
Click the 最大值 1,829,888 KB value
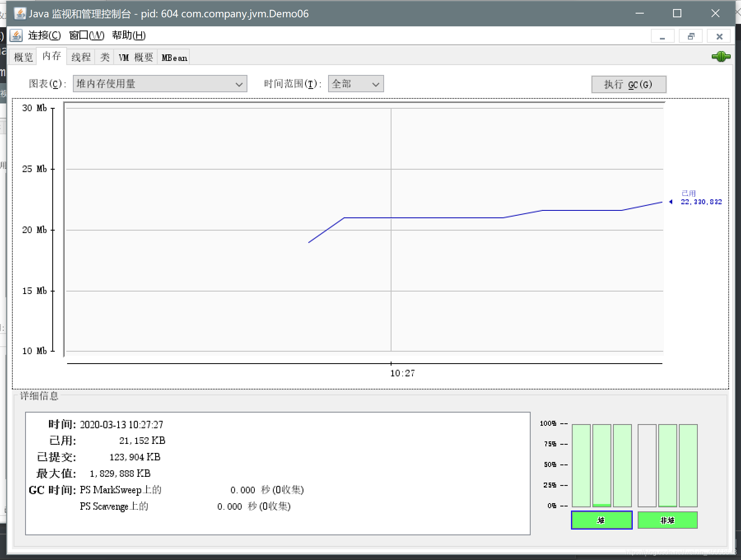pos(120,474)
